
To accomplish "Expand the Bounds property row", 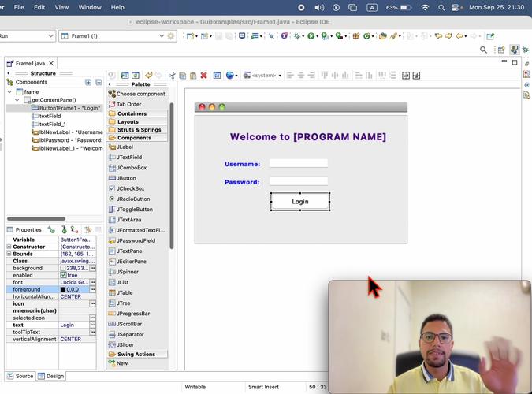I will pyautogui.click(x=9, y=254).
